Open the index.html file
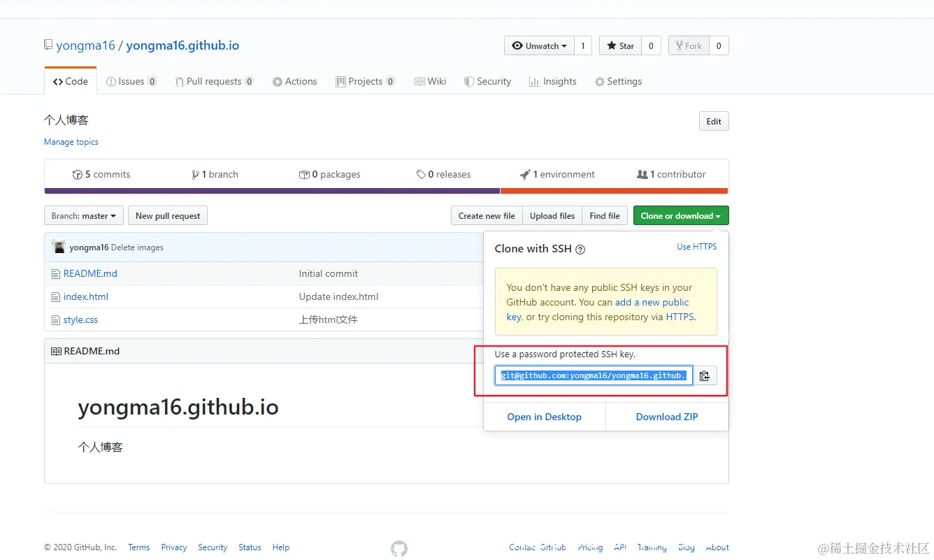 point(86,296)
